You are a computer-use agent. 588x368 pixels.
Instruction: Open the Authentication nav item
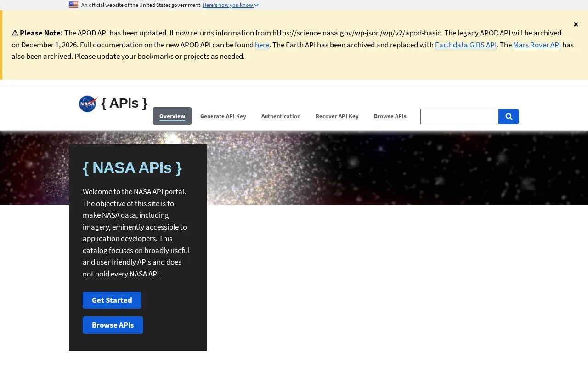point(281,116)
